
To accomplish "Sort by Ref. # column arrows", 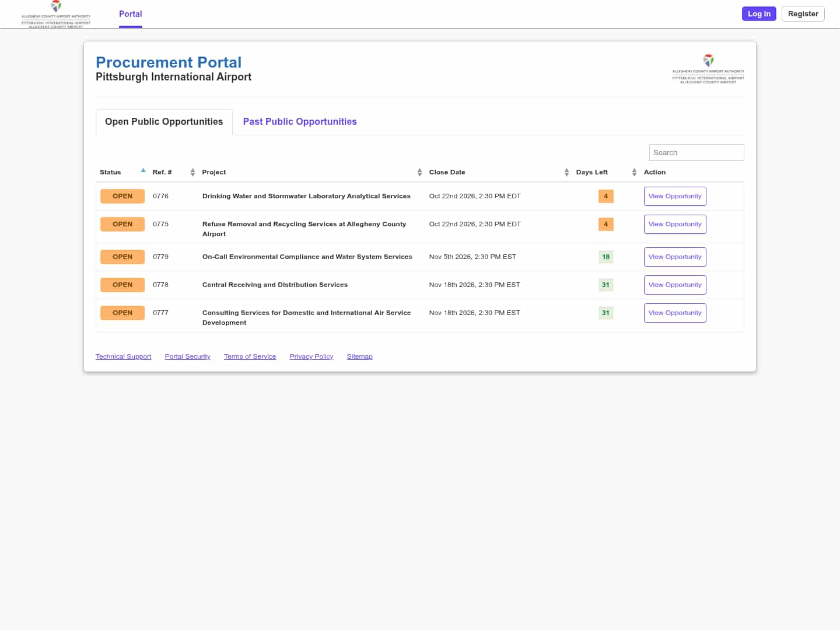I will (192, 172).
